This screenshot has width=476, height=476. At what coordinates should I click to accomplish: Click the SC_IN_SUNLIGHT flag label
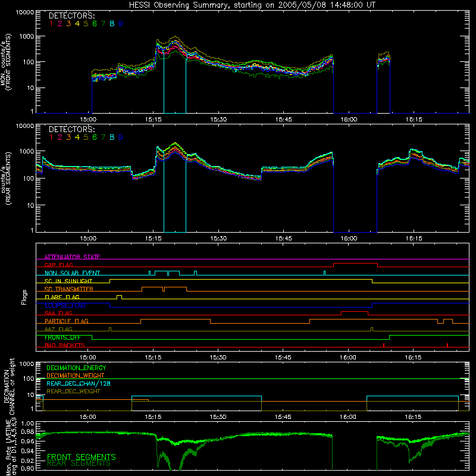coord(68,281)
